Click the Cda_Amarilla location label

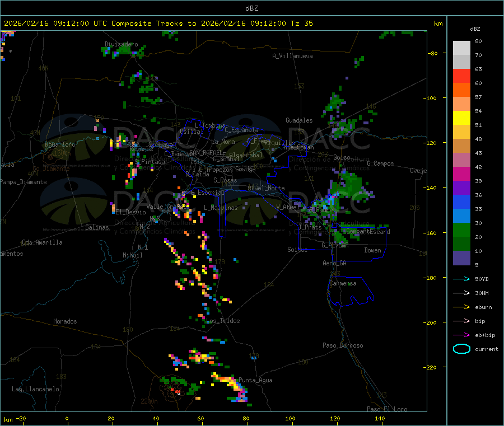(x=42, y=242)
